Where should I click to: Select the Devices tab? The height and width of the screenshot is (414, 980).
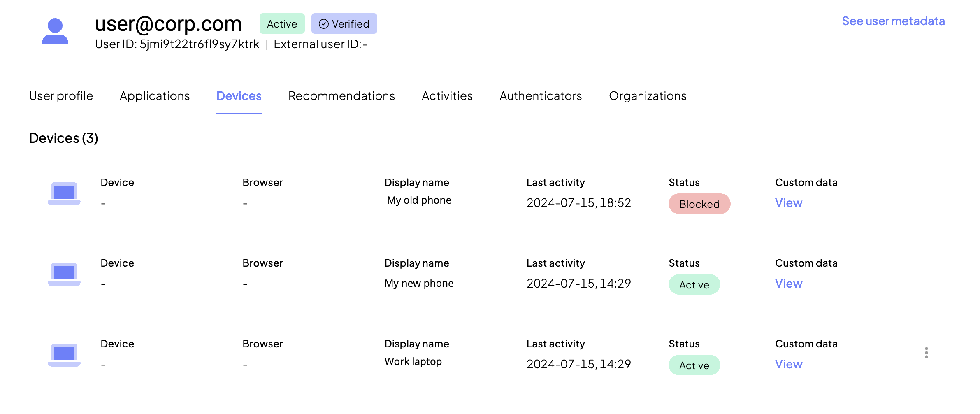tap(239, 96)
